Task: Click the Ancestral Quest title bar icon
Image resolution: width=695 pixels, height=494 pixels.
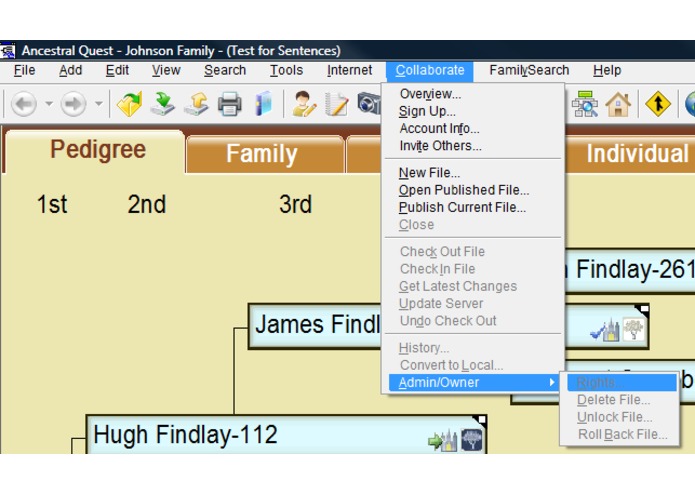Action: (x=8, y=51)
